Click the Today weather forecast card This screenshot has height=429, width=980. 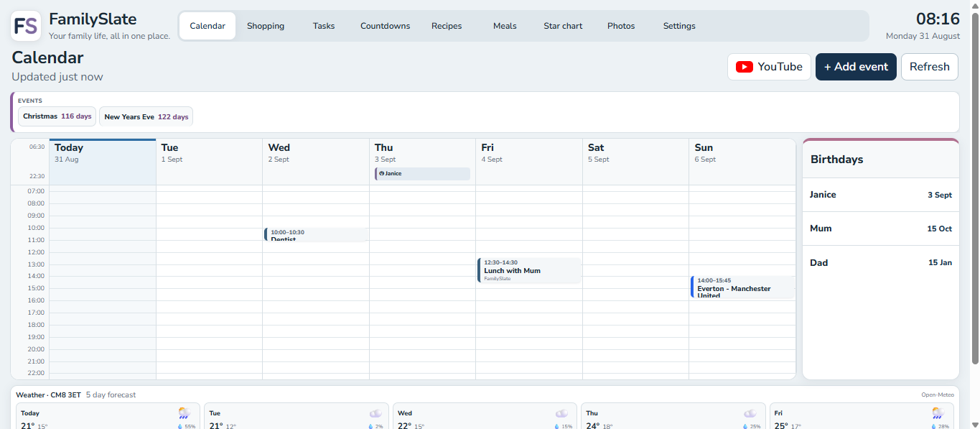point(108,416)
